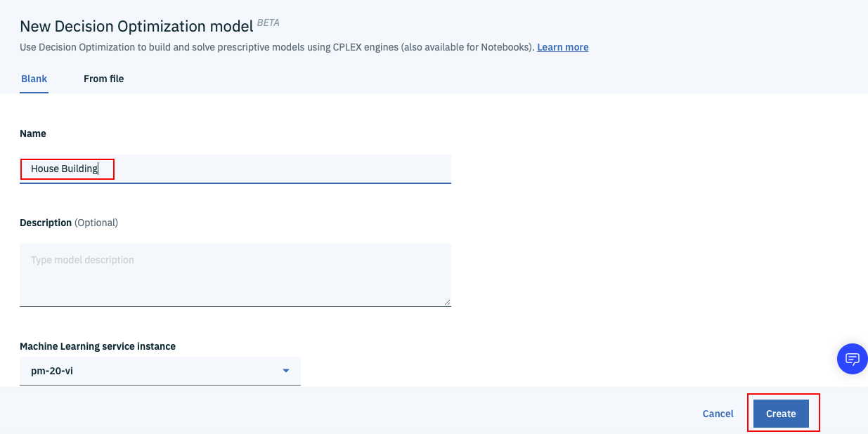Cancel the new model dialog
Viewport: 868px width, 434px height.
point(718,414)
